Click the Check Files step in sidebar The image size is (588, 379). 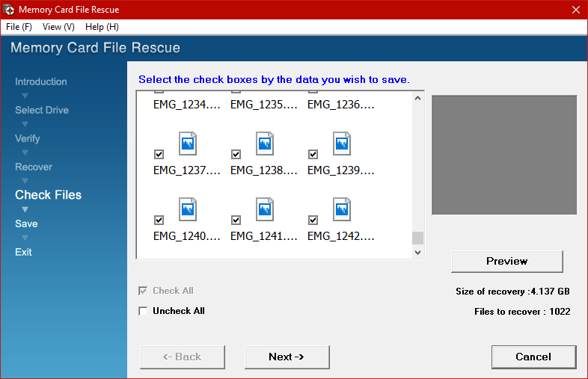pos(48,195)
